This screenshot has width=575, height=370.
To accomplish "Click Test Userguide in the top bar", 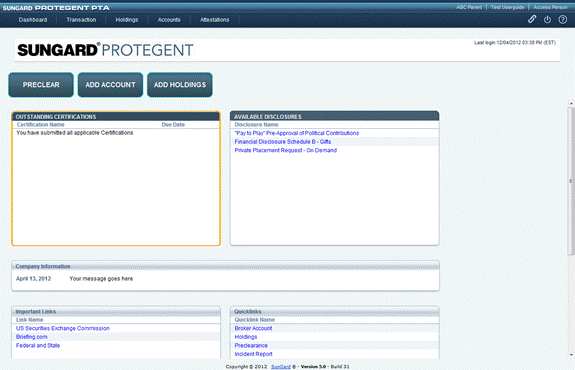I will click(x=508, y=7).
